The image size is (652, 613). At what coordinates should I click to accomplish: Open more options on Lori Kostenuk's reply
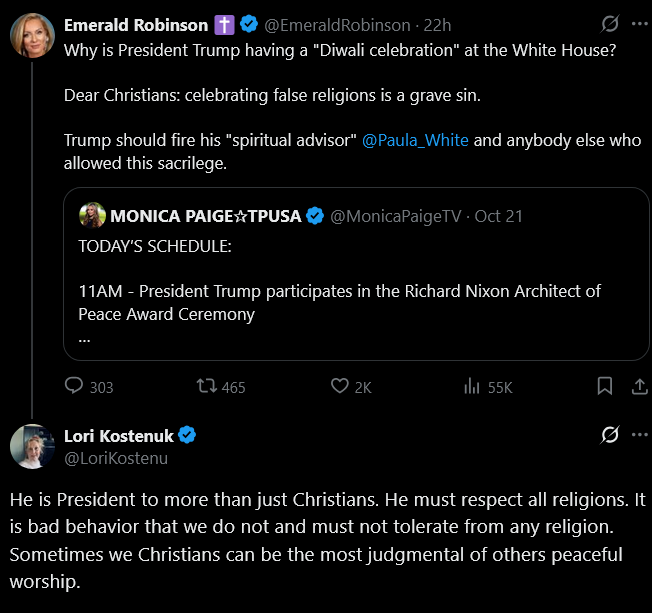tap(639, 435)
